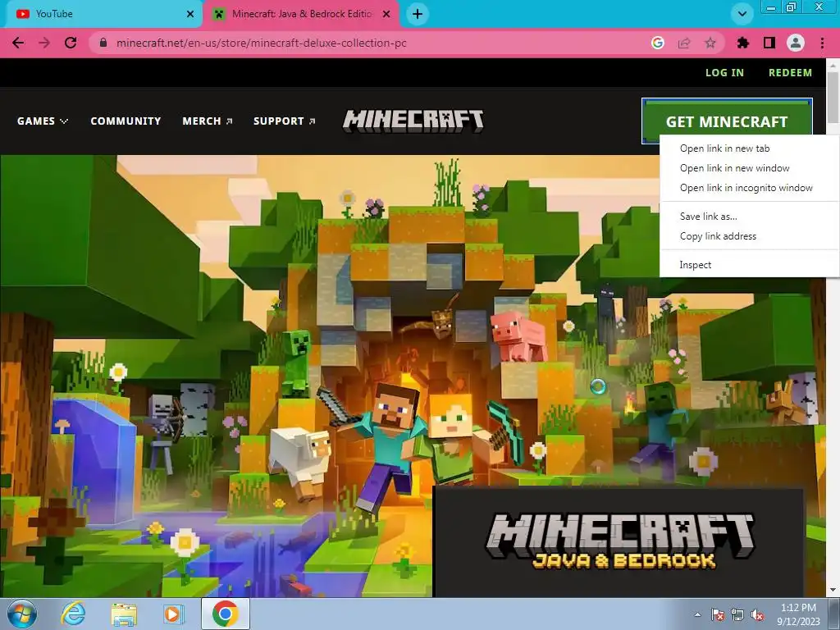
Task: Toggle the Chrome side panel icon
Action: point(769,43)
